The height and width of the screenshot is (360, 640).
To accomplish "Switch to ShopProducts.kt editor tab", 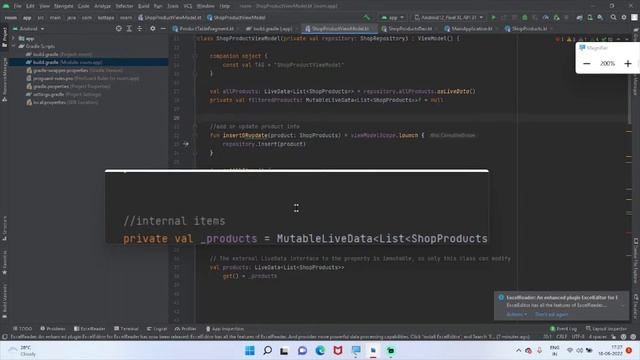I will point(527,29).
